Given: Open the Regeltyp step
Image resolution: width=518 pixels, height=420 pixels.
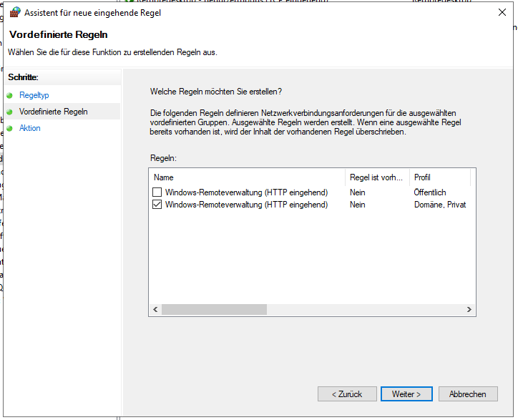Looking at the screenshot, I should [x=34, y=95].
